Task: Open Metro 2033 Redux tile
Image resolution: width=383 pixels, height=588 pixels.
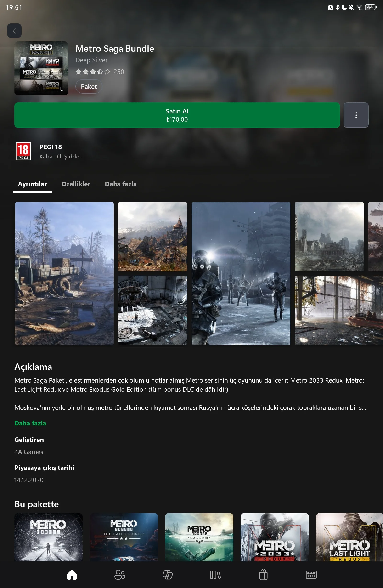Action: point(275,537)
